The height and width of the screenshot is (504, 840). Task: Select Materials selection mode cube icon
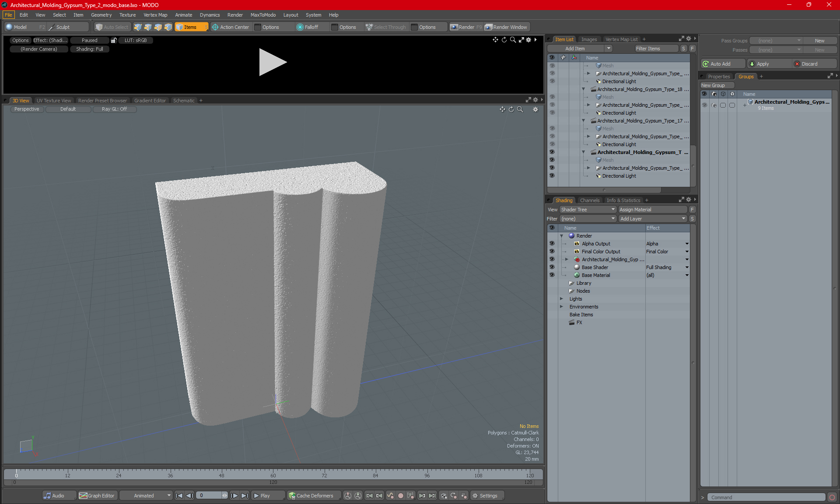coord(168,27)
